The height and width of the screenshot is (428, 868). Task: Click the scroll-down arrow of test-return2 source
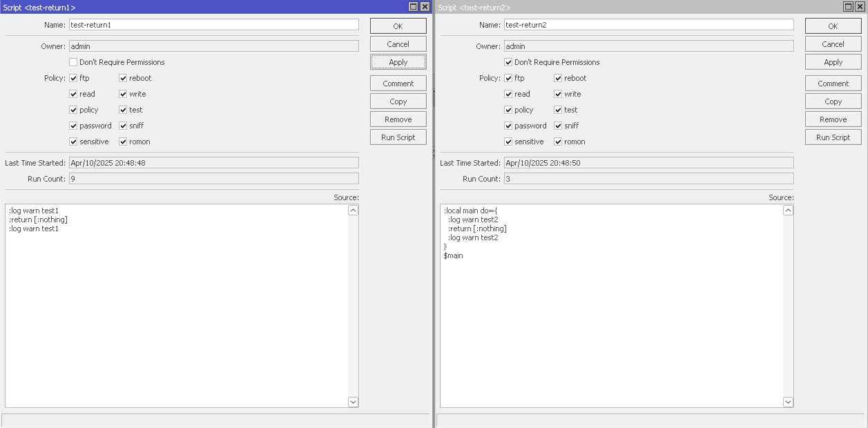[788, 402]
